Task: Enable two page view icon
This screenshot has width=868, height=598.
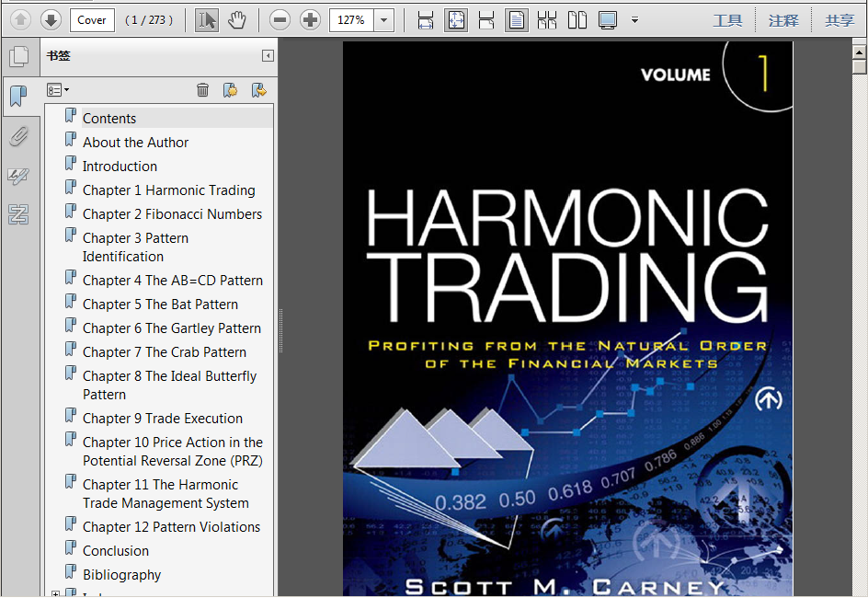Action: [577, 20]
